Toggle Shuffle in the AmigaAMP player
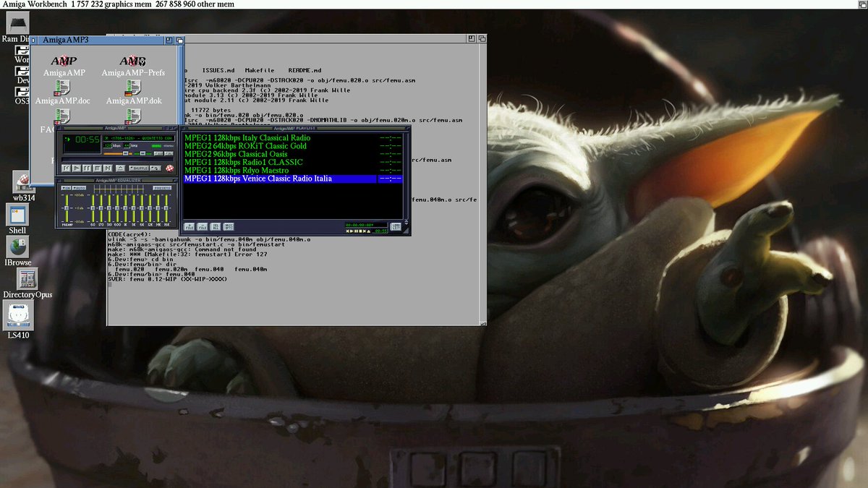 [x=139, y=168]
